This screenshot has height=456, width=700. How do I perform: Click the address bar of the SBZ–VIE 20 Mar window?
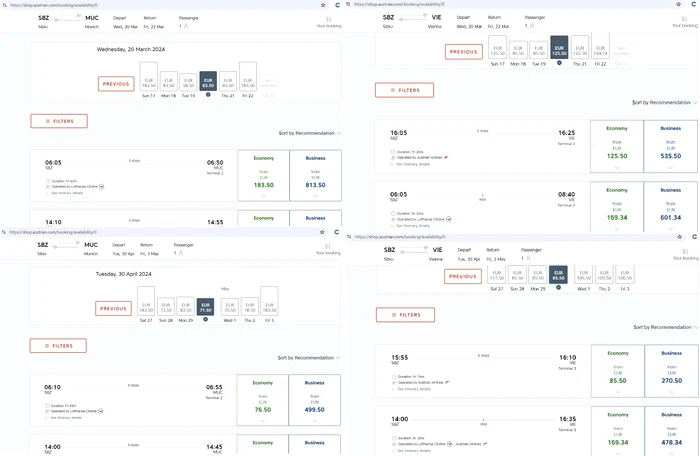point(509,4)
